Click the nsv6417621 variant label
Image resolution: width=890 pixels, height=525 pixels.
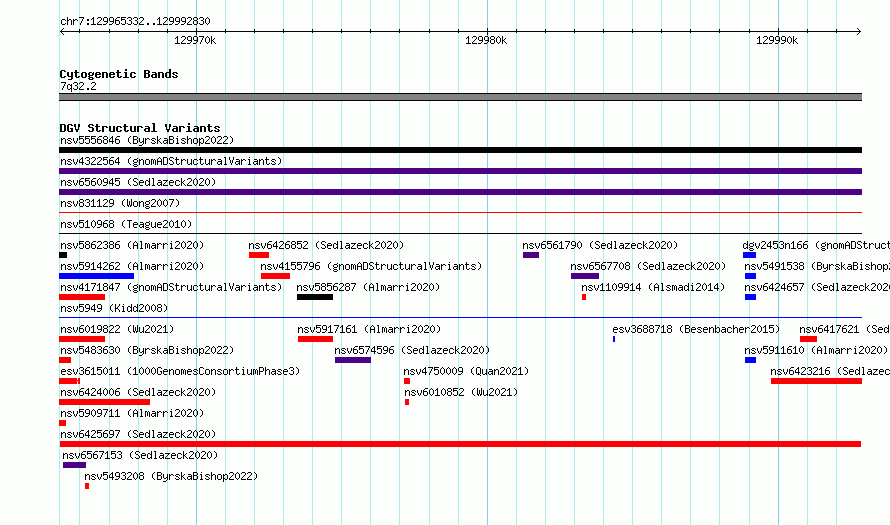844,329
